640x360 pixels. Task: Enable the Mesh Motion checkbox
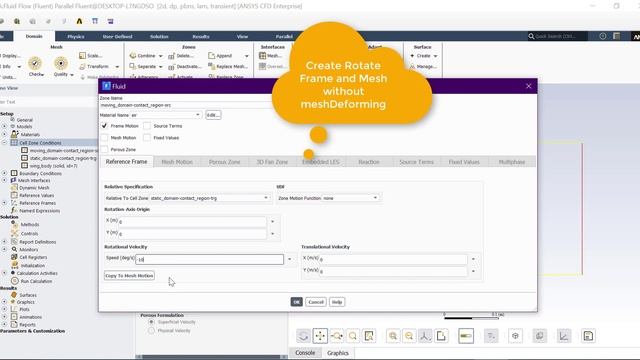(104, 138)
